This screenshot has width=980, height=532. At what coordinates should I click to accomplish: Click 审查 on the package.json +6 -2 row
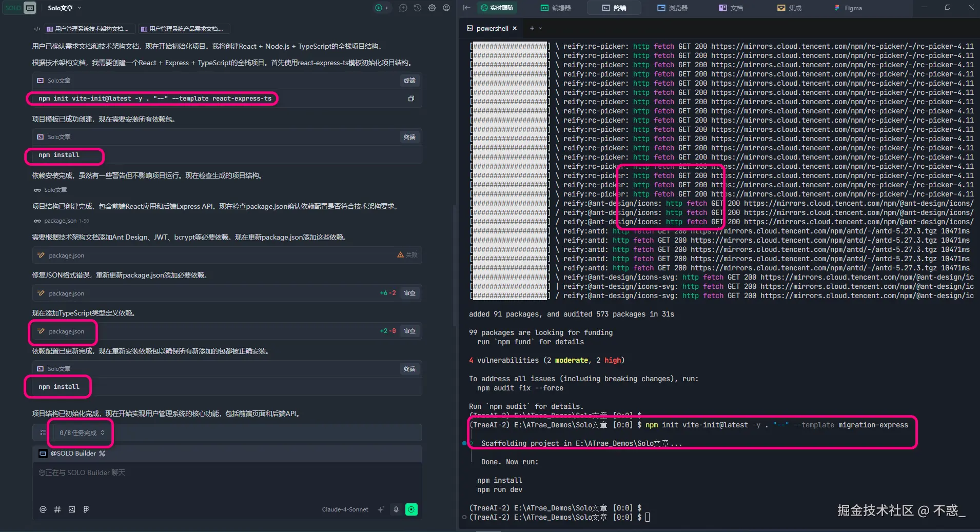(409, 293)
